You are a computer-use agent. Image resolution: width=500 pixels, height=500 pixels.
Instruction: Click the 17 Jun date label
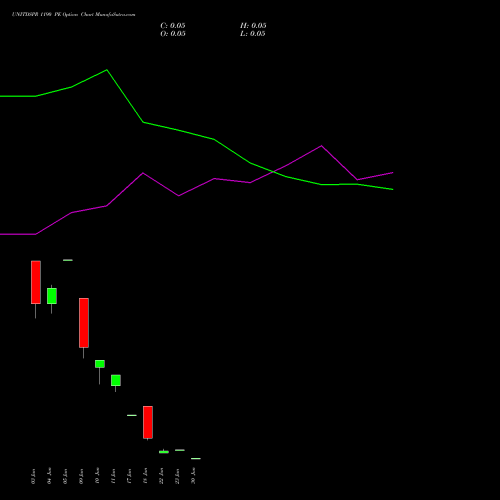pyautogui.click(x=129, y=476)
